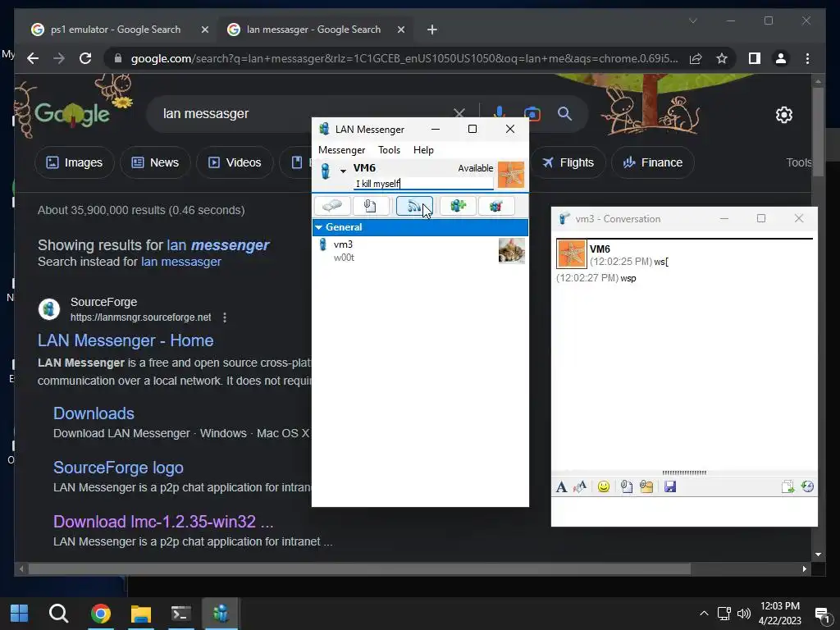This screenshot has height=630, width=840.
Task: Reload the Google search page
Action: coord(85,58)
